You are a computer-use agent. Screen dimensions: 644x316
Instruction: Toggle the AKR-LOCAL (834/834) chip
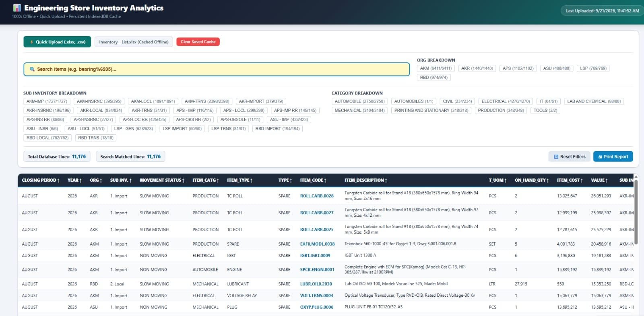(101, 110)
